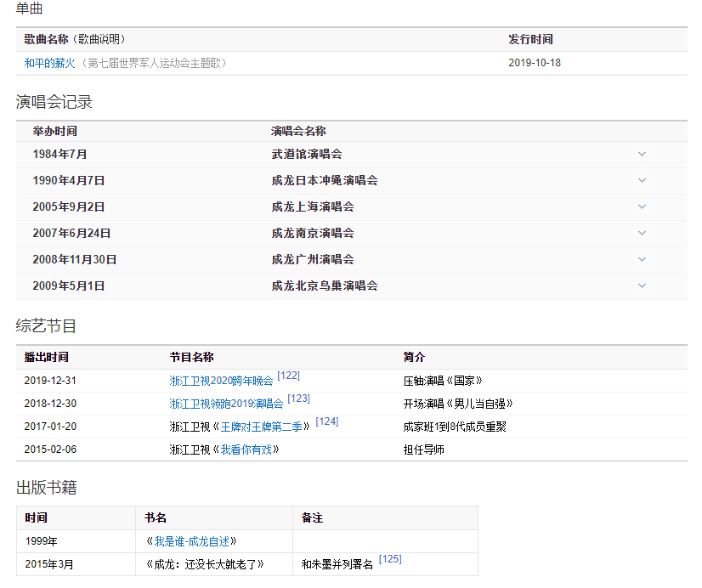Click reference citation [124]
This screenshot has height=588, width=702.
coord(326,421)
